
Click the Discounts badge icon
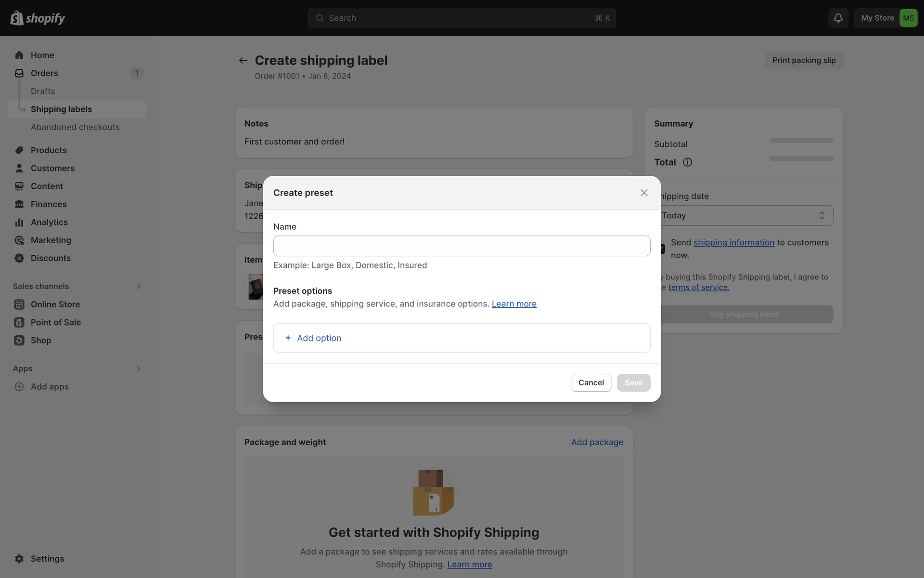click(x=19, y=258)
